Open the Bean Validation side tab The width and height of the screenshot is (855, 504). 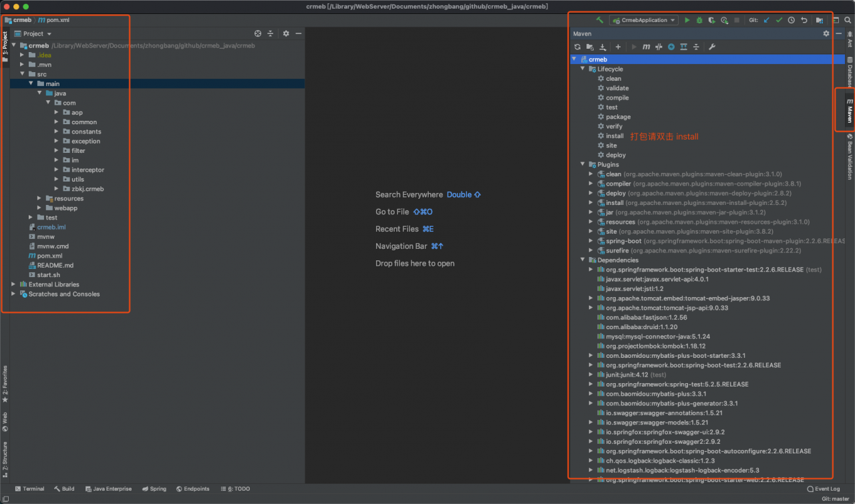[x=849, y=157]
